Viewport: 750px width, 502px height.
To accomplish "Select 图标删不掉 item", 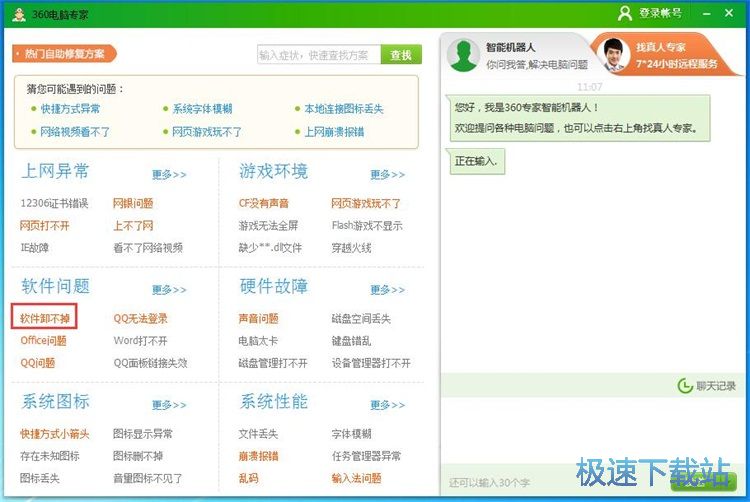I will pos(138,456).
